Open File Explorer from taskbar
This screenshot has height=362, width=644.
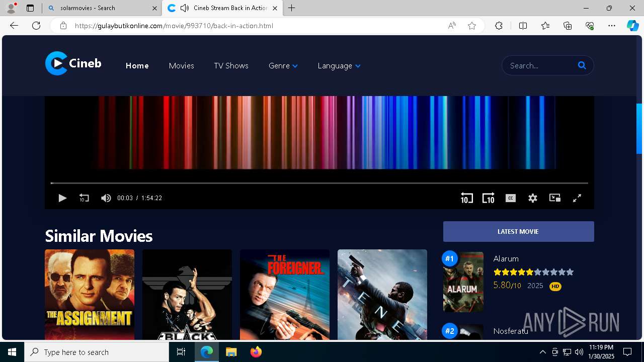pos(231,352)
